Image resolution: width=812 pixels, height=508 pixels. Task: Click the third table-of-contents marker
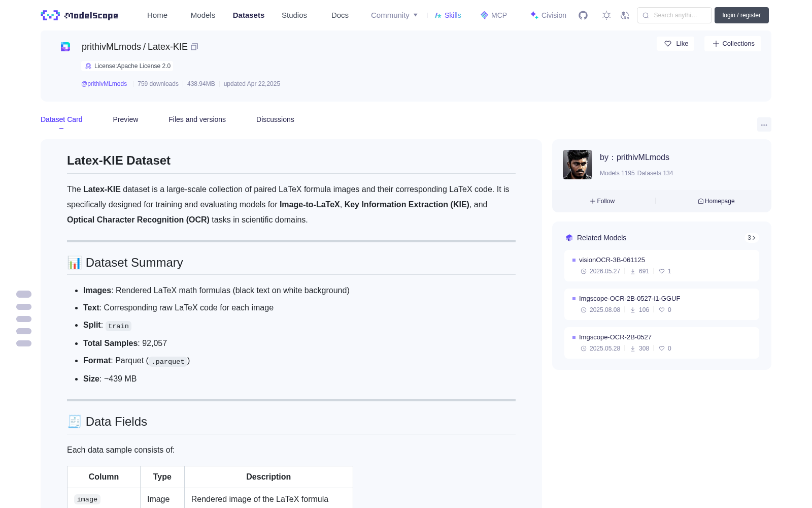click(x=24, y=319)
